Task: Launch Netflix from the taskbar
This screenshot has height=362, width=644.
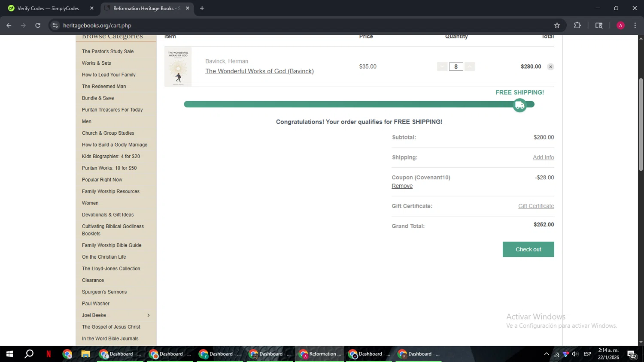Action: [49, 354]
